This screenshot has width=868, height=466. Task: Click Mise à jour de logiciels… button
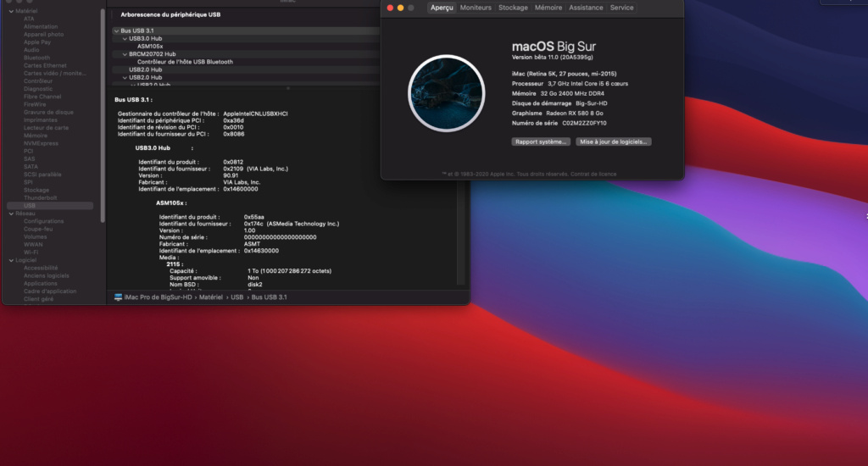(x=614, y=141)
